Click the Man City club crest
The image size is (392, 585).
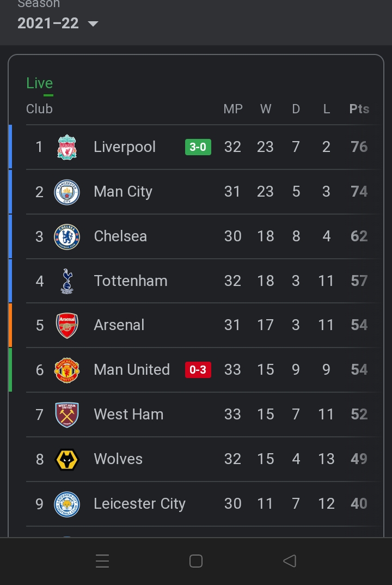pos(67,192)
